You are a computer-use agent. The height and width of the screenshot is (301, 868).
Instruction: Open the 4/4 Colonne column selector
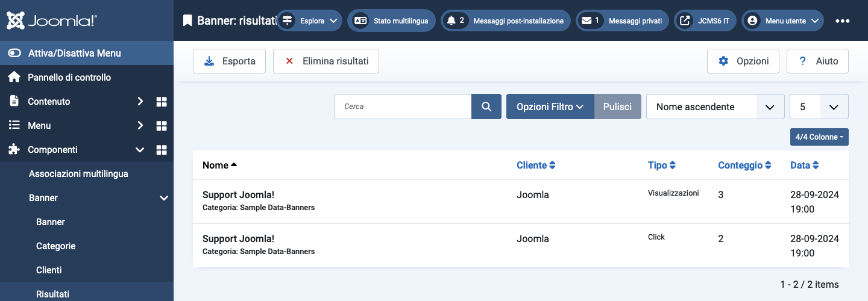819,137
